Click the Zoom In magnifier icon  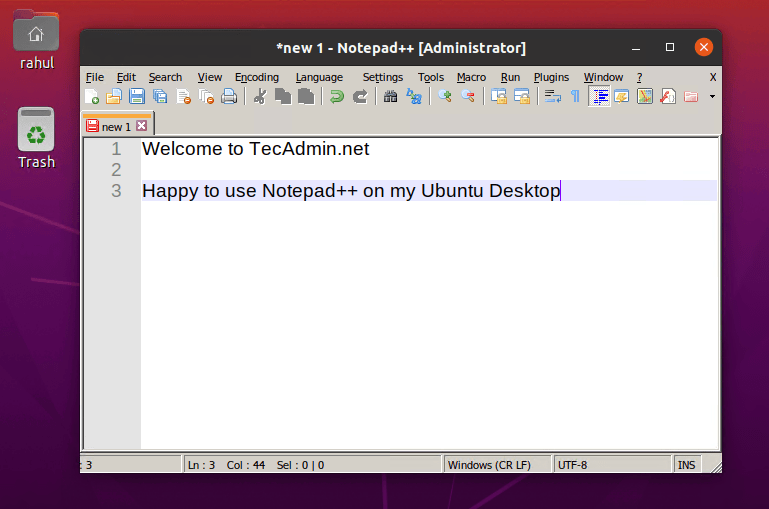(445, 97)
